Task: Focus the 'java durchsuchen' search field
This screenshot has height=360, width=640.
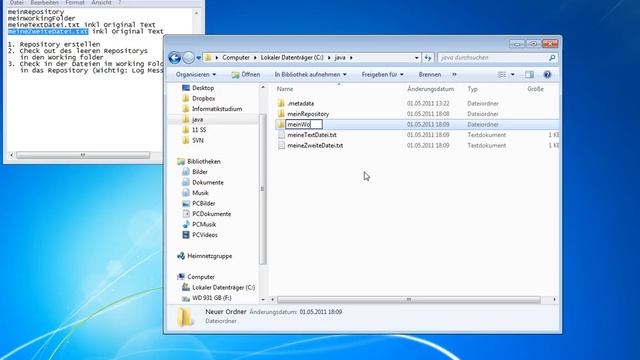Action: tap(493, 58)
